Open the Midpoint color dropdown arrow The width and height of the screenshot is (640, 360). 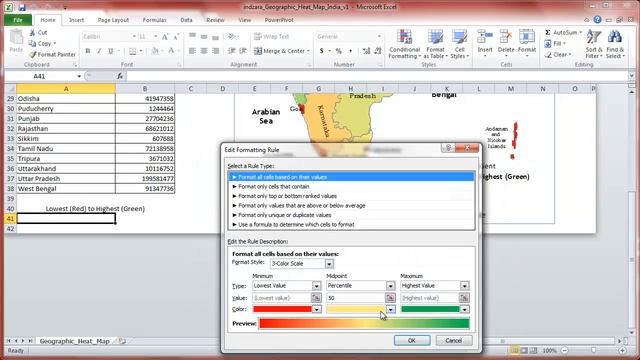[390, 309]
